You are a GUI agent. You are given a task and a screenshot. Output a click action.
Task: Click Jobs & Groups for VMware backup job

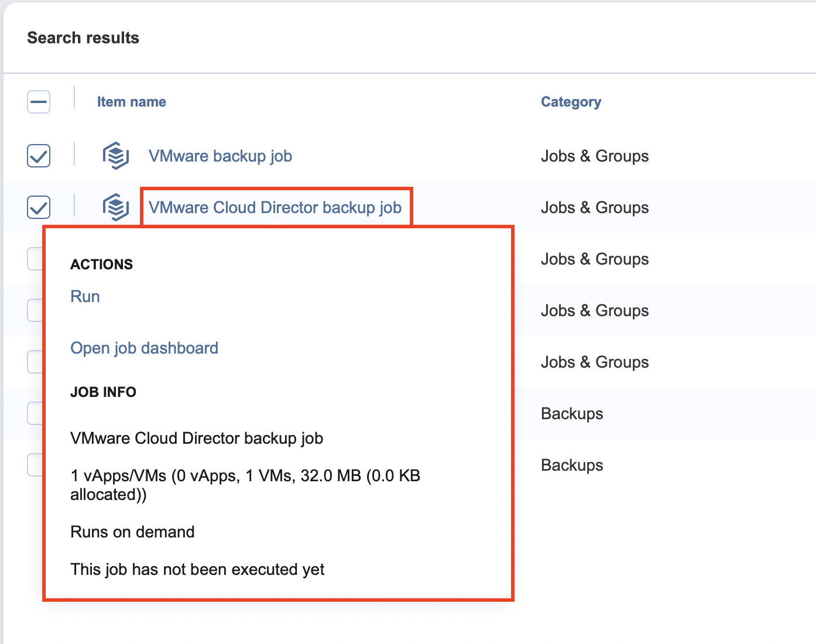pos(595,156)
